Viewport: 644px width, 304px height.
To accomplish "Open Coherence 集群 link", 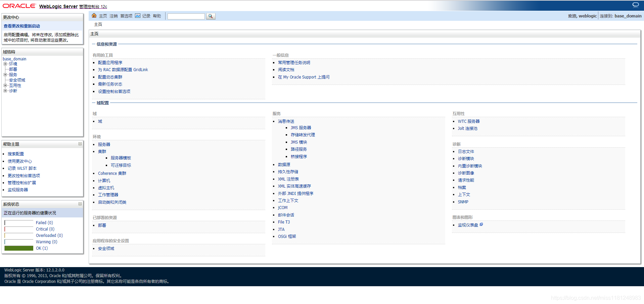I will point(112,173).
